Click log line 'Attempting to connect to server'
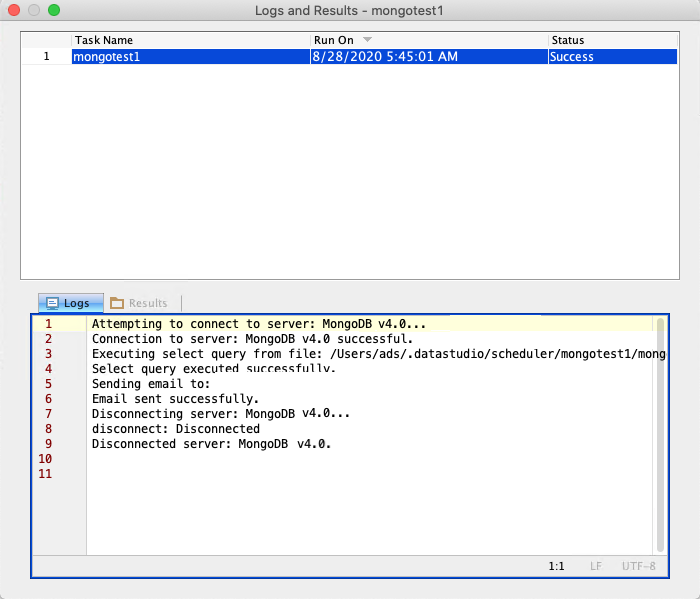Screen dimensions: 700x599 [x=259, y=324]
